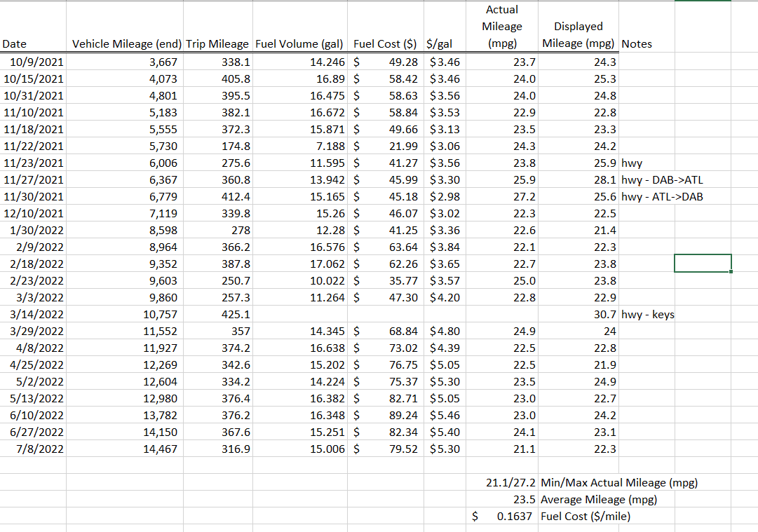
Task: Select the Fuel Volume (gal) header cell
Action: [299, 27]
